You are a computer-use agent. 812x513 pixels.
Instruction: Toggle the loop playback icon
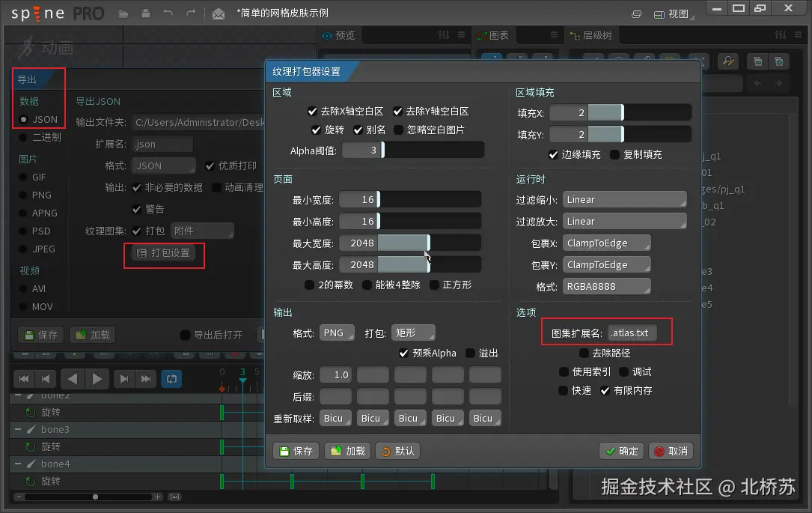point(172,379)
